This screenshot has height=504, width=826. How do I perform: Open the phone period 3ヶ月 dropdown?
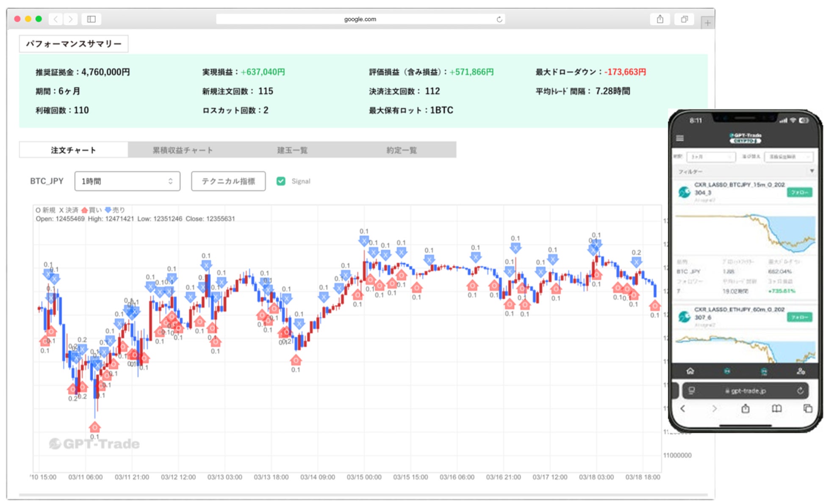(x=710, y=157)
